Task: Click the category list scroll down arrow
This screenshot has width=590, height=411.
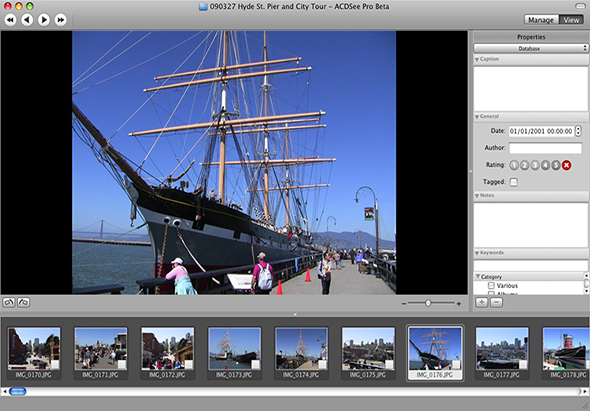Action: coord(586,291)
